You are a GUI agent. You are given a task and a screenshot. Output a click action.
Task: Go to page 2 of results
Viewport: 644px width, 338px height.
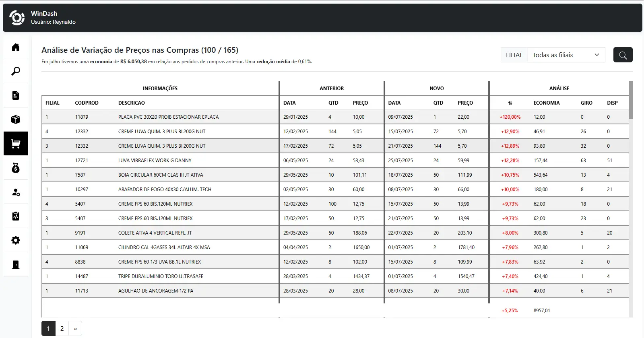(62, 328)
